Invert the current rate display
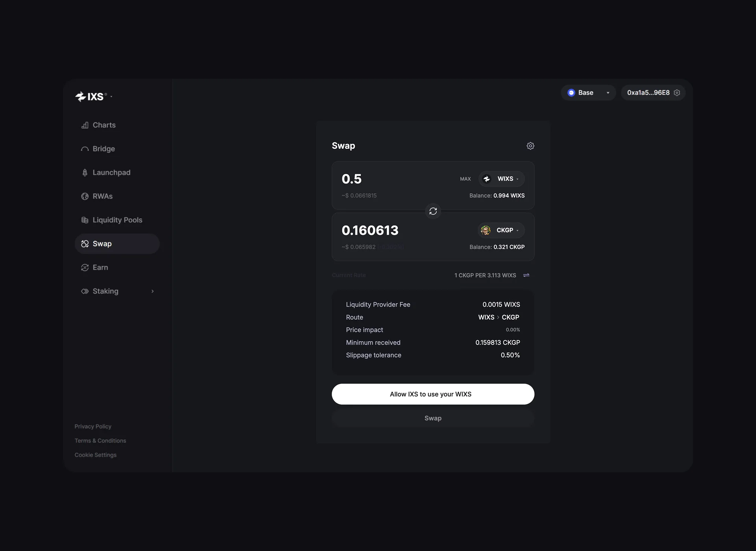 coord(526,275)
